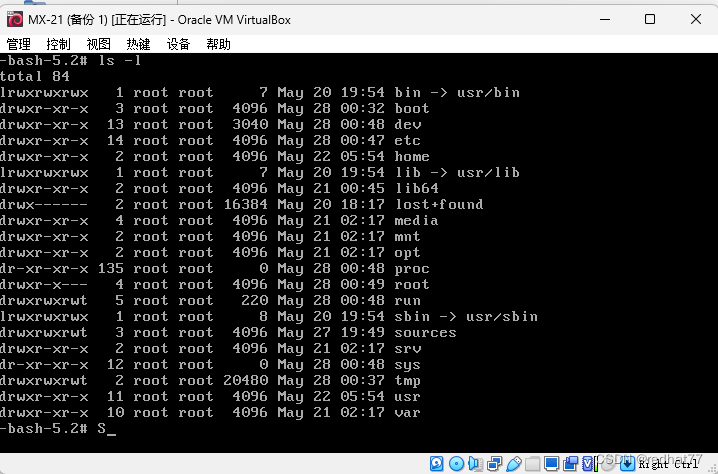Click the 'total 84' output line
Image resolution: width=718 pixels, height=474 pixels.
point(35,76)
